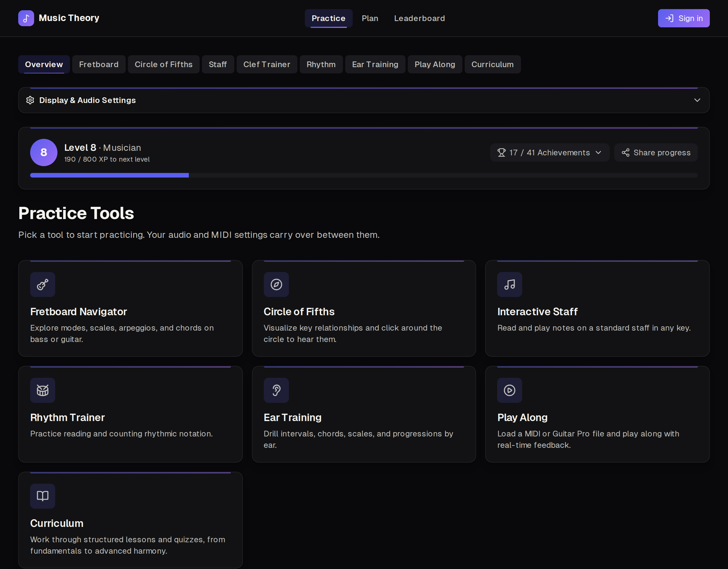Select the Overview sub-tab
728x569 pixels.
(x=44, y=64)
